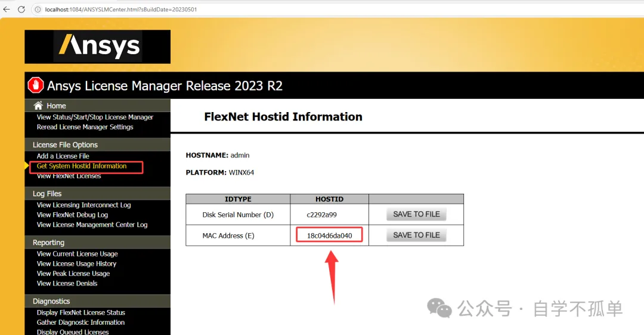The height and width of the screenshot is (335, 644).
Task: Open View Peak License Usage
Action: tap(73, 274)
